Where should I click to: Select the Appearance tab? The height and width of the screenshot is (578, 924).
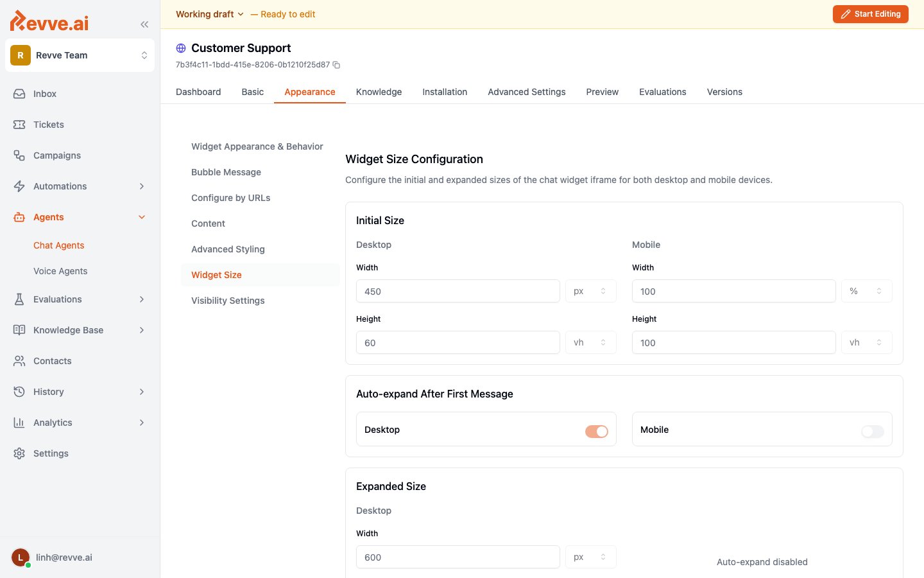pos(310,92)
